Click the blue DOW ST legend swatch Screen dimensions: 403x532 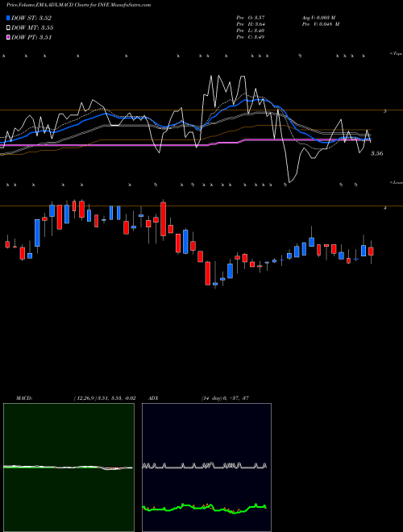coord(8,18)
